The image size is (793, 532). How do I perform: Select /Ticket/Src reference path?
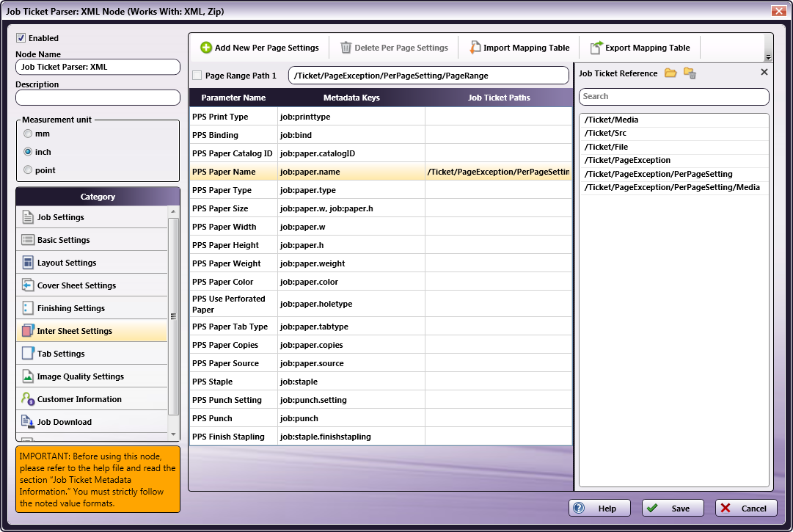[x=673, y=133]
